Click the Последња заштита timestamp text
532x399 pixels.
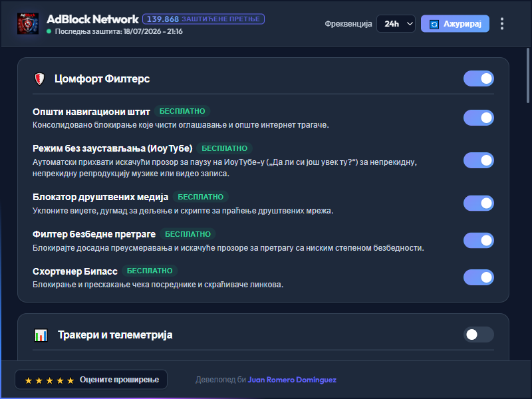119,31
